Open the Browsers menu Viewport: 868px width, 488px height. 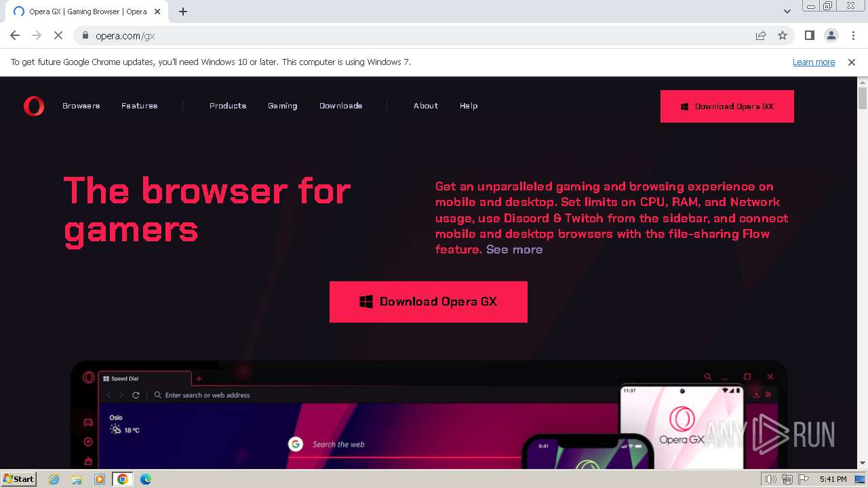pos(81,106)
